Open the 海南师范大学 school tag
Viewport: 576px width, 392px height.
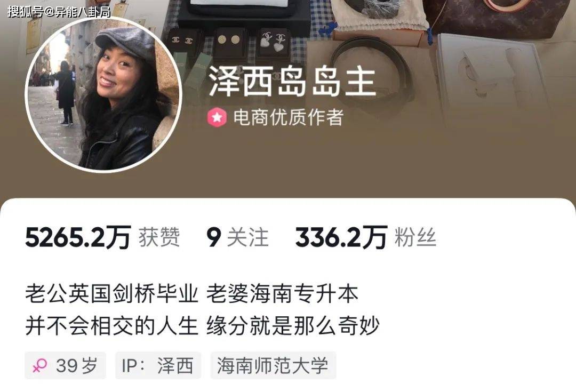273,365
